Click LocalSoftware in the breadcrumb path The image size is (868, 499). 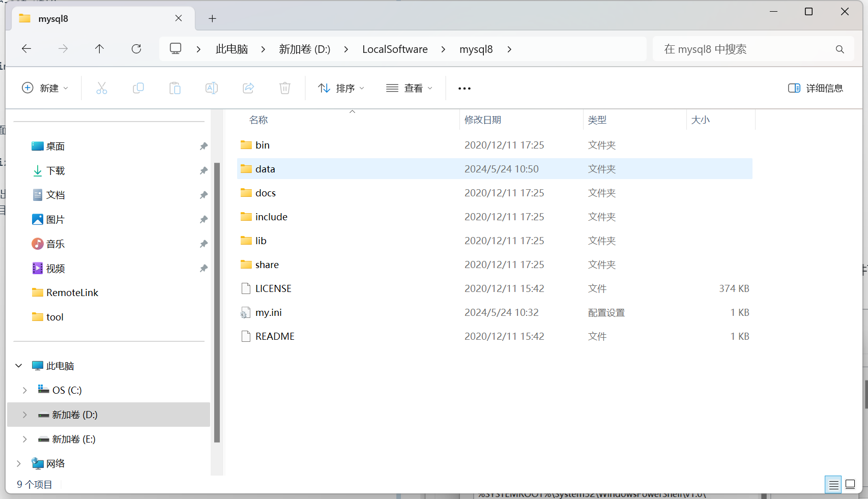tap(395, 49)
